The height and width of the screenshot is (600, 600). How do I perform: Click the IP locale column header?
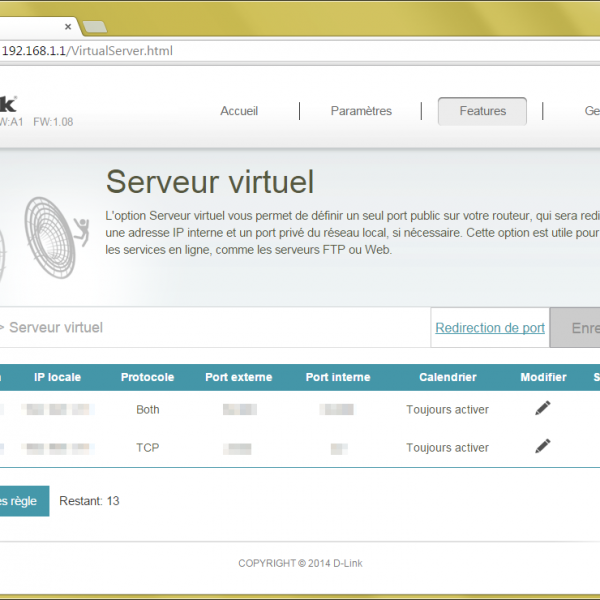[x=57, y=377]
